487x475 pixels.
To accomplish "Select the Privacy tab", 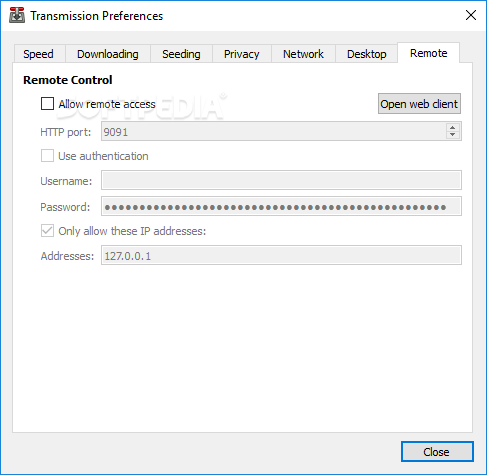I will (x=242, y=54).
